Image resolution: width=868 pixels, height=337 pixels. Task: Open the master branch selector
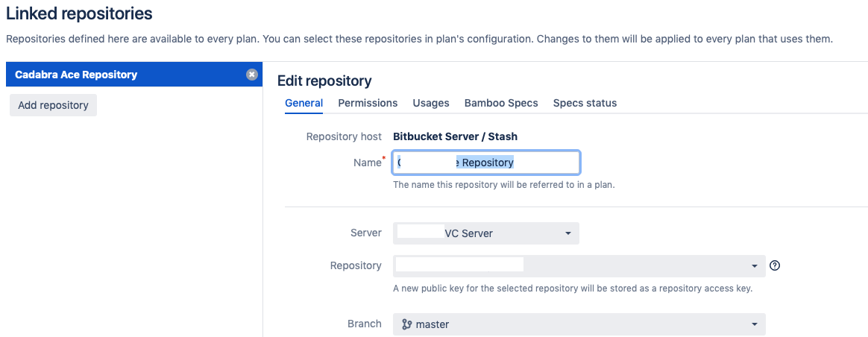579,324
